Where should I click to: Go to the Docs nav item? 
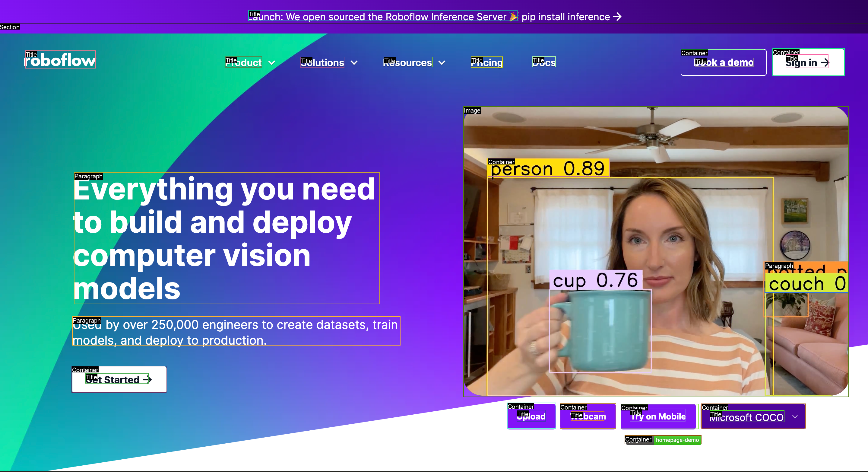point(544,62)
